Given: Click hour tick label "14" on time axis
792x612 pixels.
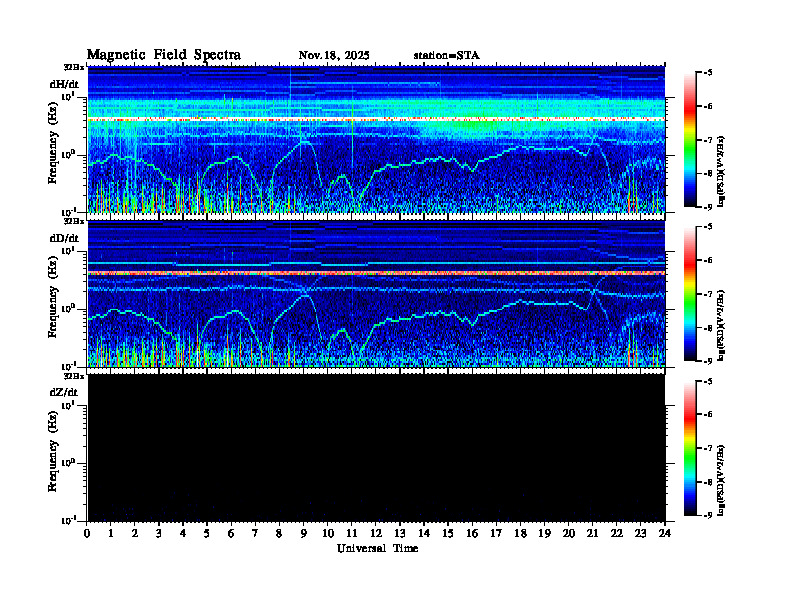Looking at the screenshot, I should pyautogui.click(x=424, y=534).
